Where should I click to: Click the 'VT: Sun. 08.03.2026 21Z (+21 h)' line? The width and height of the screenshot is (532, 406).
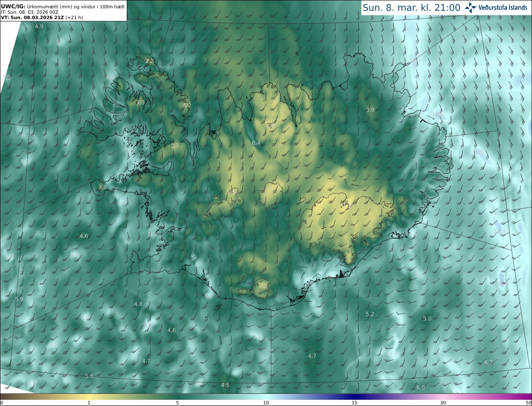coord(41,17)
